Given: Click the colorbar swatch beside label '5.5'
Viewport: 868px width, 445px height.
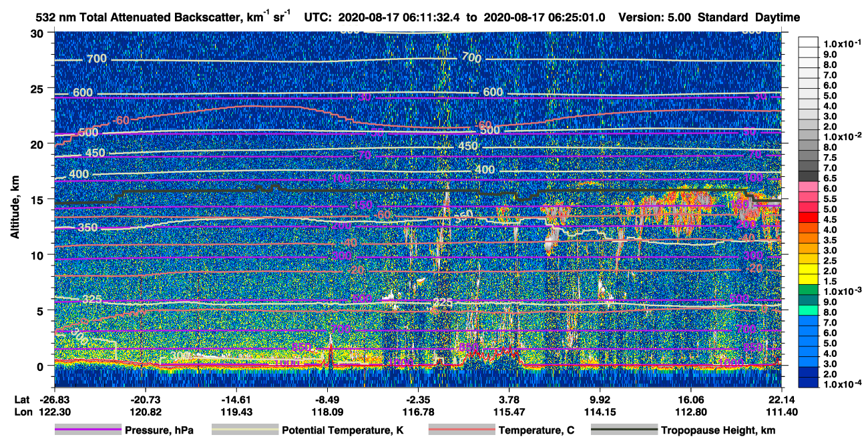Looking at the screenshot, I should click(x=809, y=195).
